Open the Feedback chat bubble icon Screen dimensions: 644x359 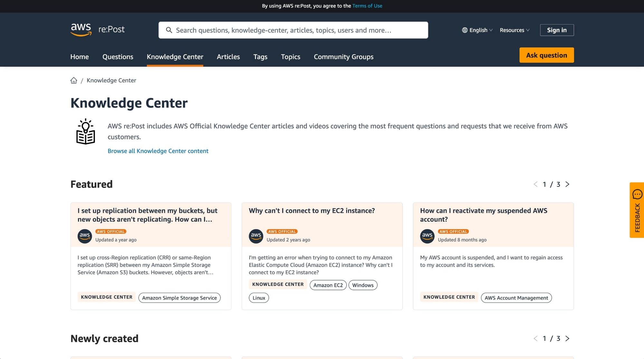(637, 194)
